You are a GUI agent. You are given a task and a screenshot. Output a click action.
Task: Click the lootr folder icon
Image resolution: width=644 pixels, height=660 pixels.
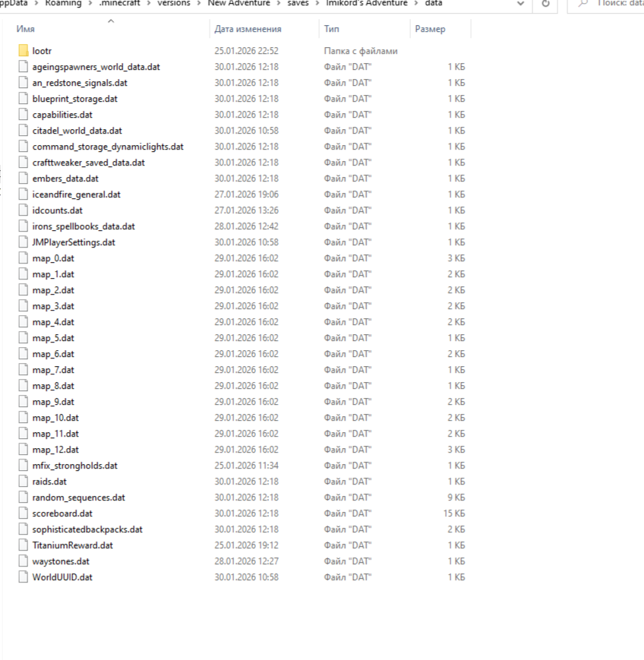23,51
